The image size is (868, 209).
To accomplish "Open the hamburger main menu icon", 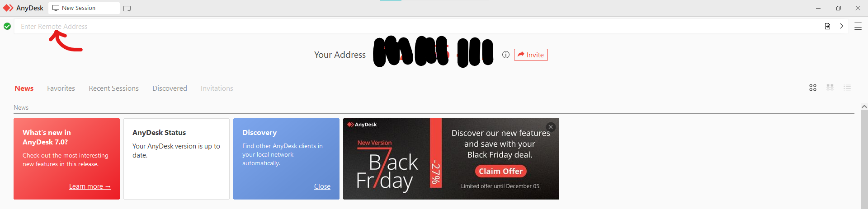I will (858, 26).
